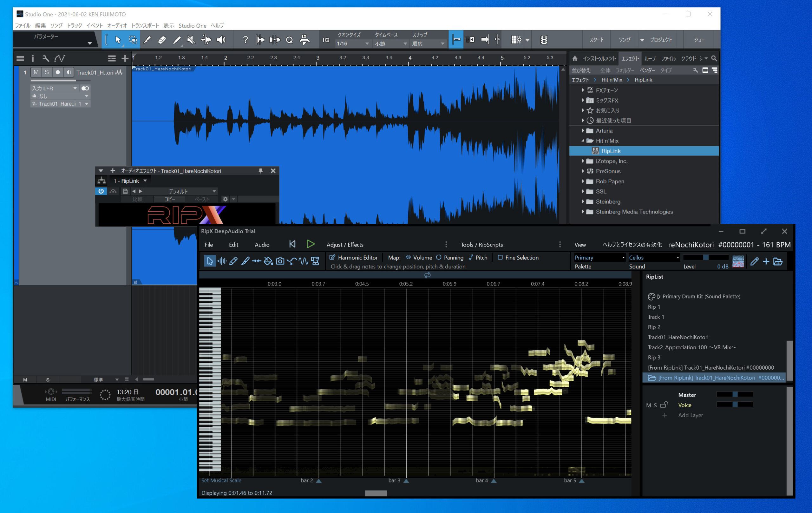The height and width of the screenshot is (513, 812).
Task: Open the RipX View menu
Action: [x=580, y=245]
